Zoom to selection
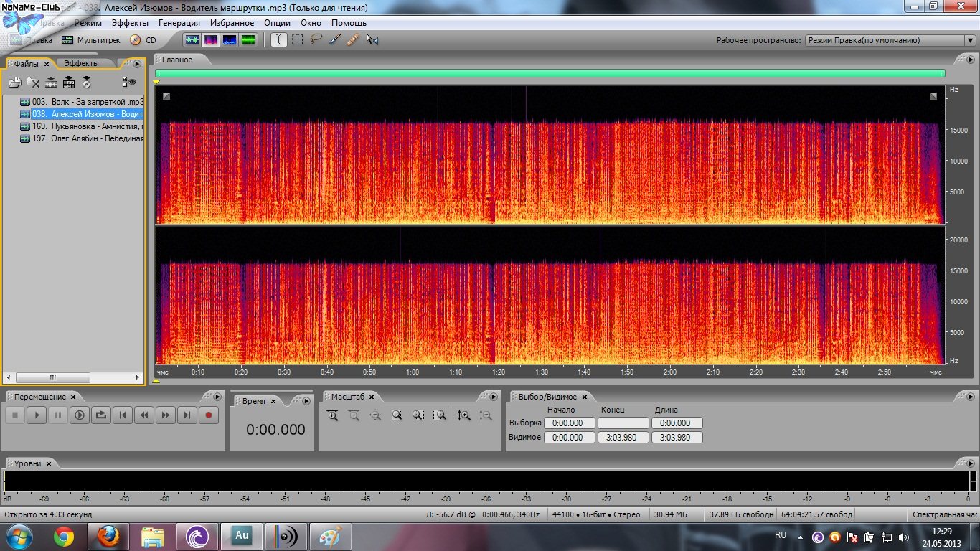This screenshot has width=980, height=551. 397,415
